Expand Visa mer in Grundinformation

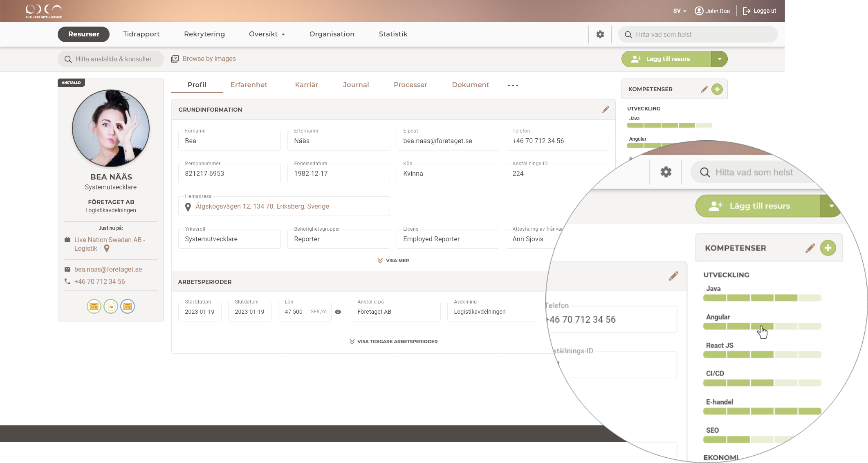click(393, 261)
